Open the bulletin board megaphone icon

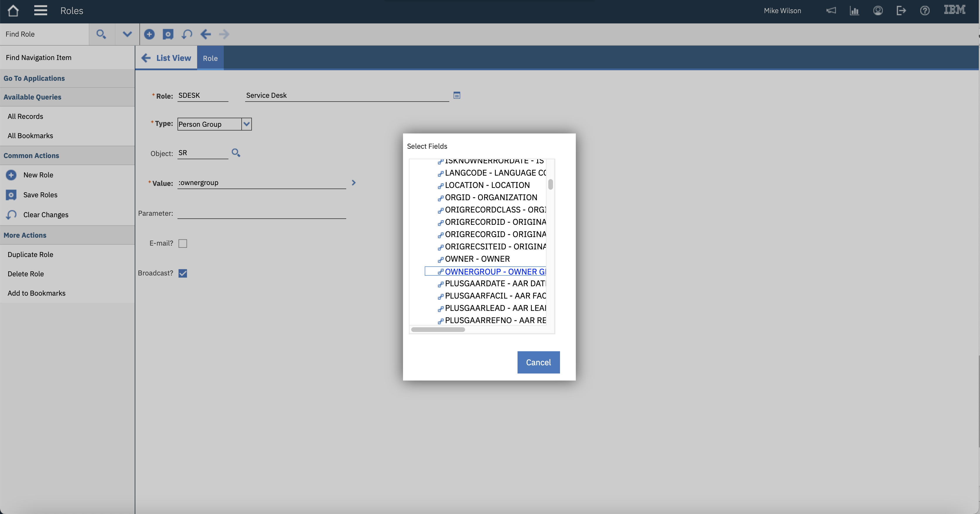tap(831, 11)
